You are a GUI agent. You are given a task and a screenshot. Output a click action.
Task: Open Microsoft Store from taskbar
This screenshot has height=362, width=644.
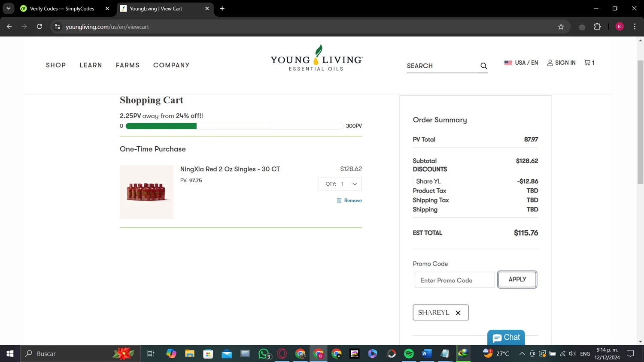click(208, 354)
